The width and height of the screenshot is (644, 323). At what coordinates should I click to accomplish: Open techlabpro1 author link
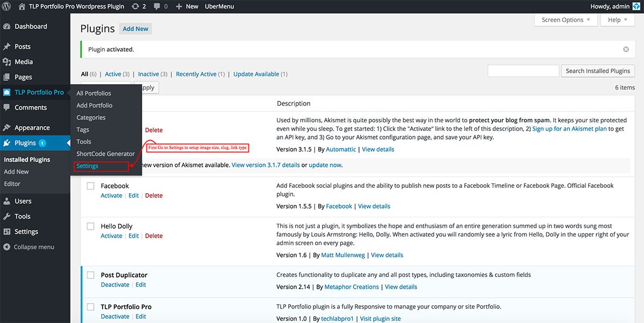tap(338, 318)
